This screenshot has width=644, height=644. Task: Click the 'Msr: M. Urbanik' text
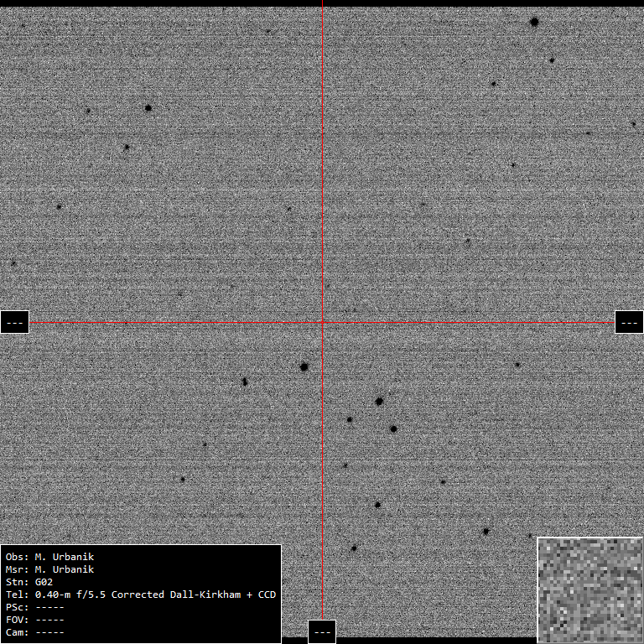click(x=49, y=569)
